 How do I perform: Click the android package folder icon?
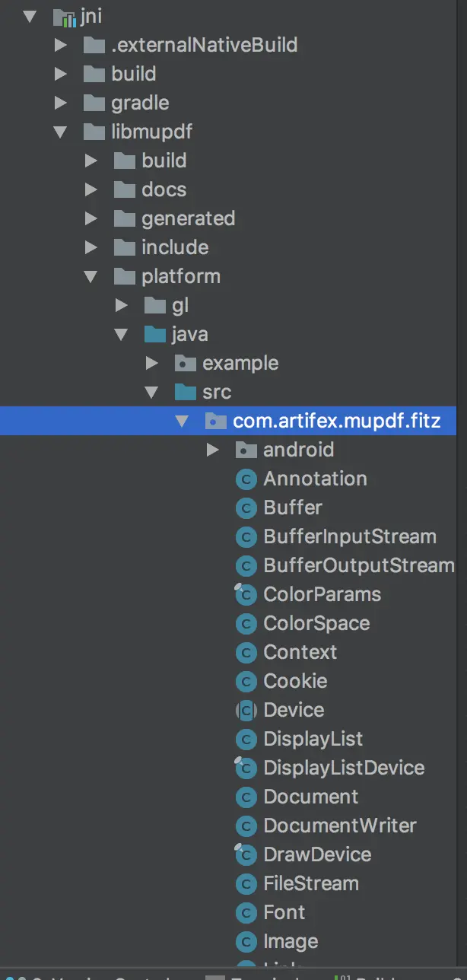coord(246,450)
